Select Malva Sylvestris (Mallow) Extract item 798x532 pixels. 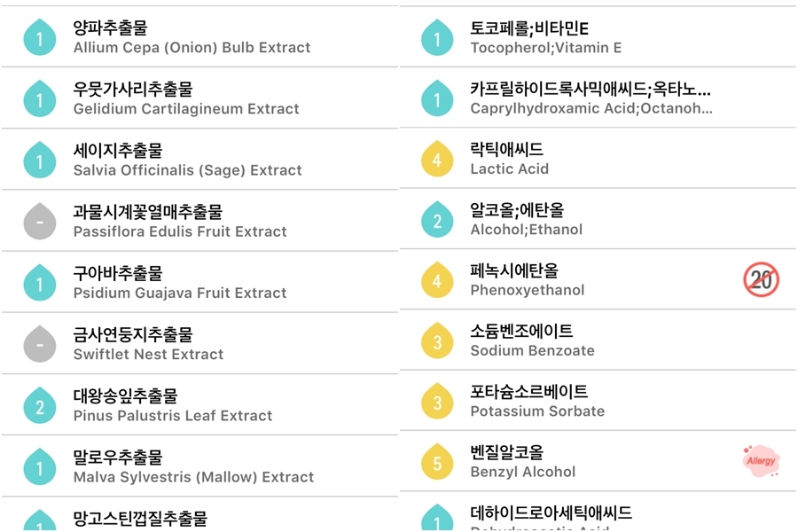click(x=199, y=466)
